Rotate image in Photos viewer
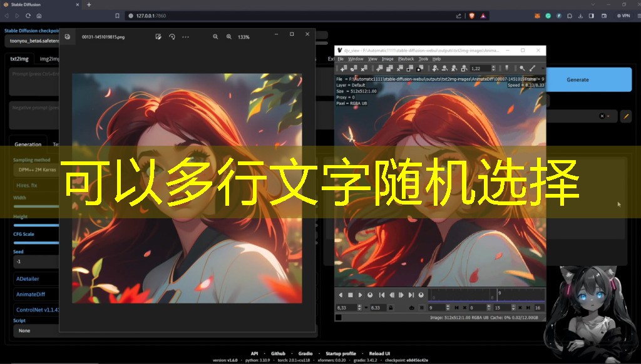 pyautogui.click(x=172, y=37)
